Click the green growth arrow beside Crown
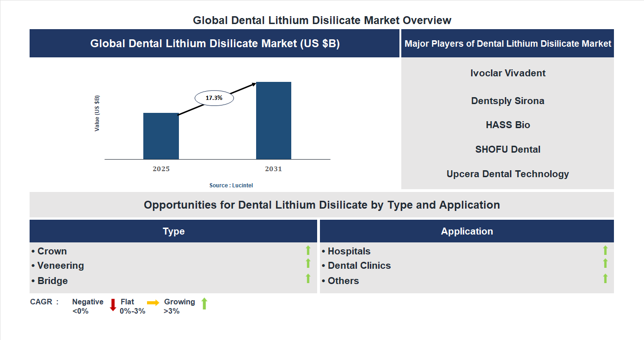 (308, 251)
